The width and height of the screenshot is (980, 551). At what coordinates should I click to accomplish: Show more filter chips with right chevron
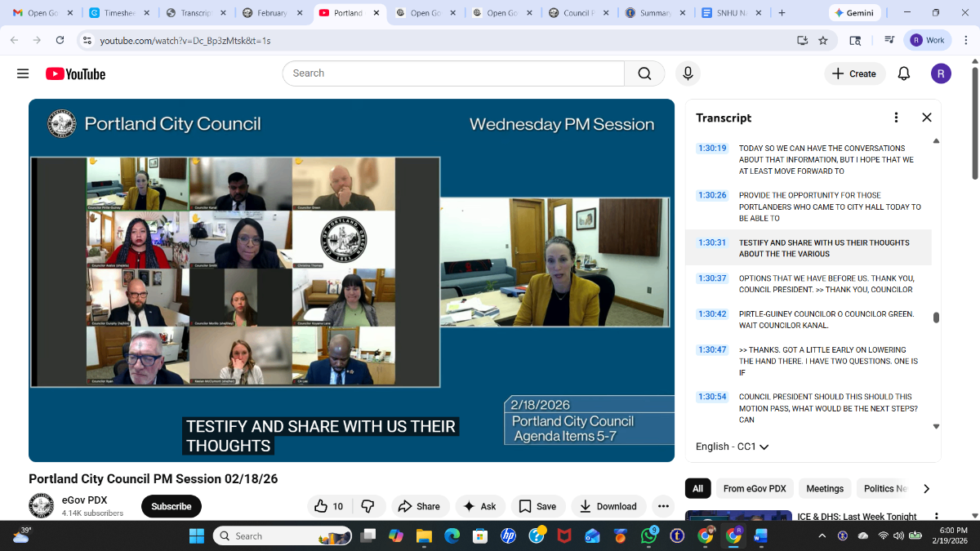[x=926, y=489]
